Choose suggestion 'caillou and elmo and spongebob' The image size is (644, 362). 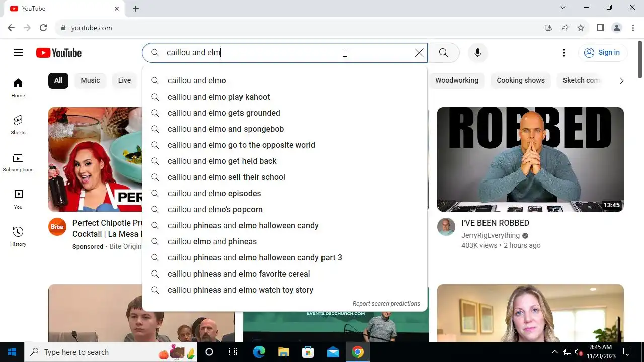point(285,129)
